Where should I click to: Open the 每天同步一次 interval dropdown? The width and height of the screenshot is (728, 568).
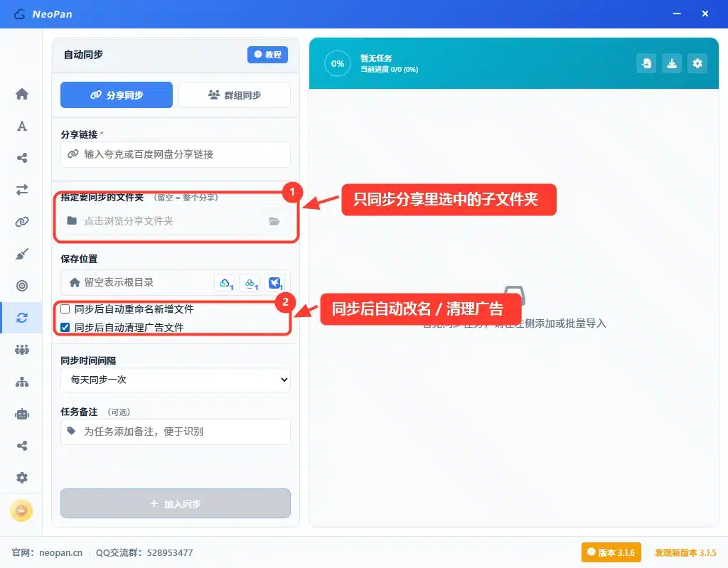tap(176, 380)
